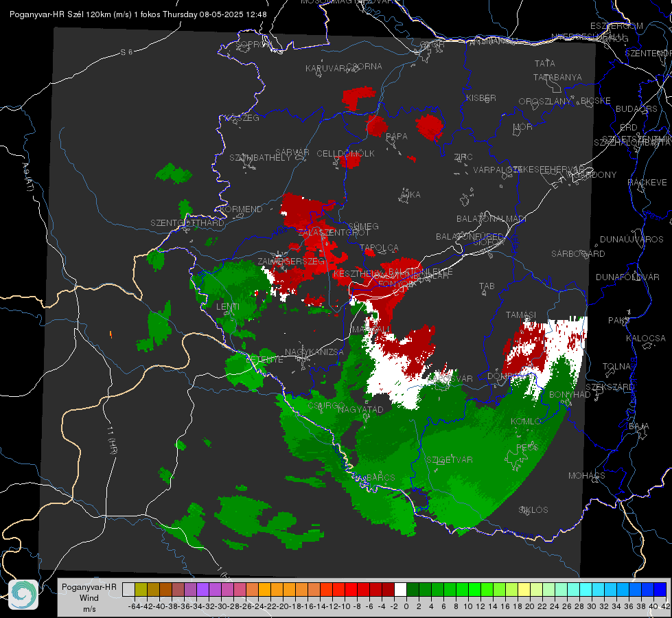Viewport: 672px width, 618px height.
Task: Click the 42 value in the legend scale
Action: [665, 606]
